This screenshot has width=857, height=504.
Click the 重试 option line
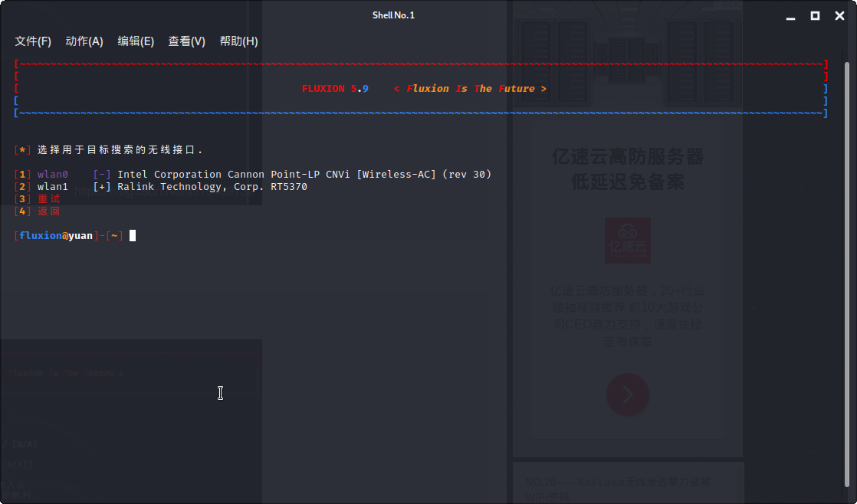[x=37, y=198]
